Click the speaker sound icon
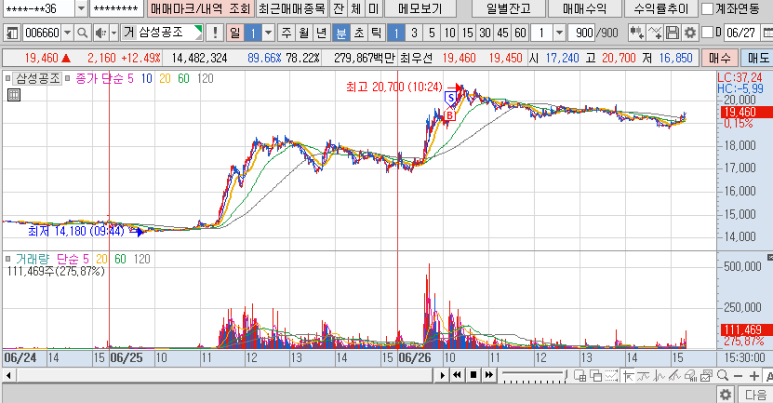The width and height of the screenshot is (773, 403). pos(100,33)
